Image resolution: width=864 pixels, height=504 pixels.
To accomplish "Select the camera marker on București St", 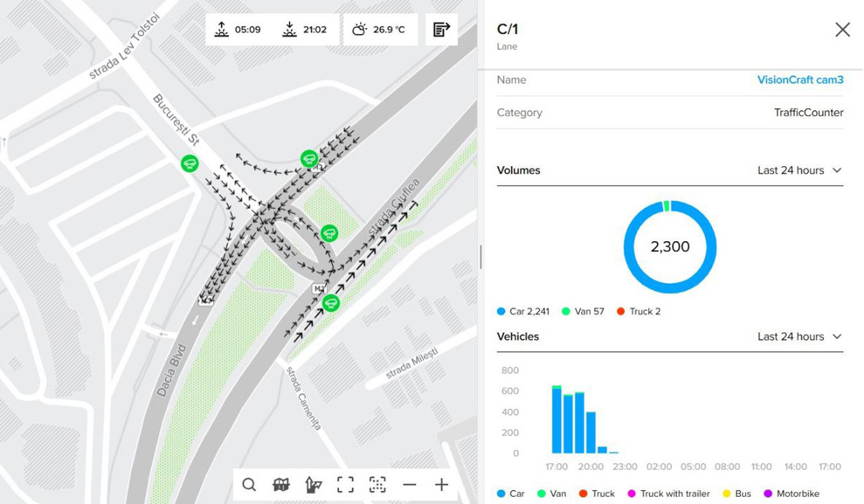I will 190,163.
